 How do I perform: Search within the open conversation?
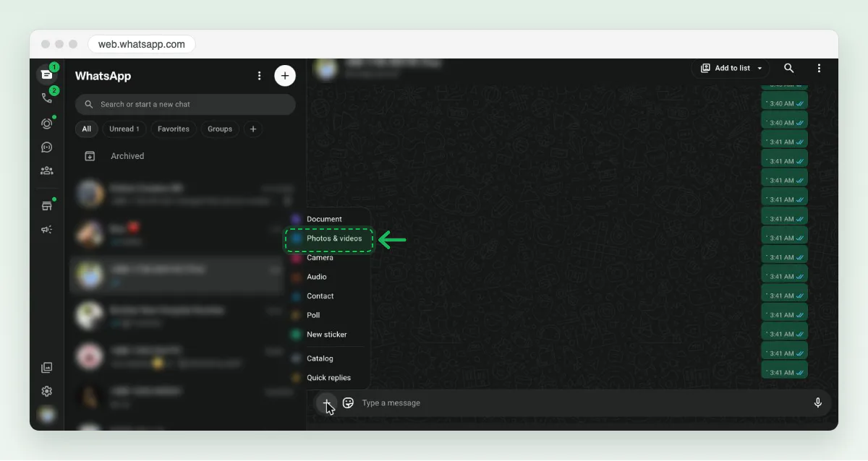[789, 68]
